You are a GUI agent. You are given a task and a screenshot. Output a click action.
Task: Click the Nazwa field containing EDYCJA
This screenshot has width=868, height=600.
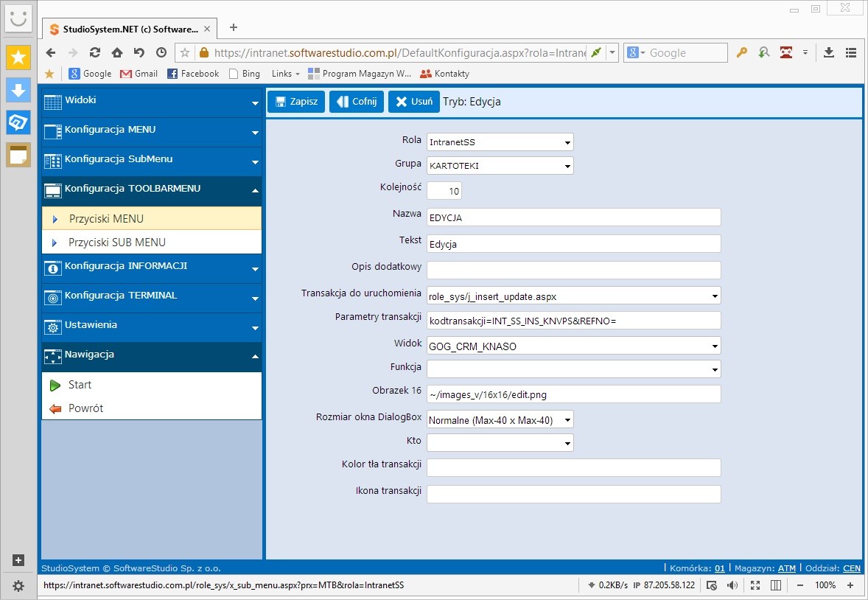pyautogui.click(x=573, y=217)
